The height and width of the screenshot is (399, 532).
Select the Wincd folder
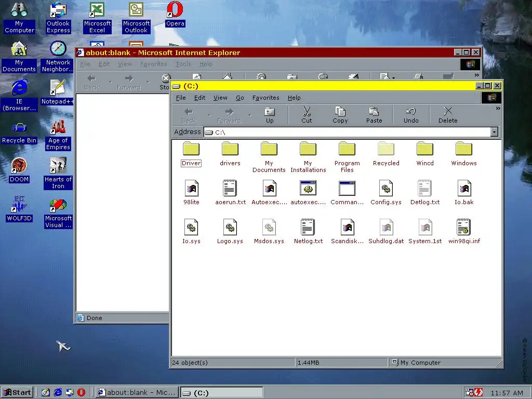425,154
